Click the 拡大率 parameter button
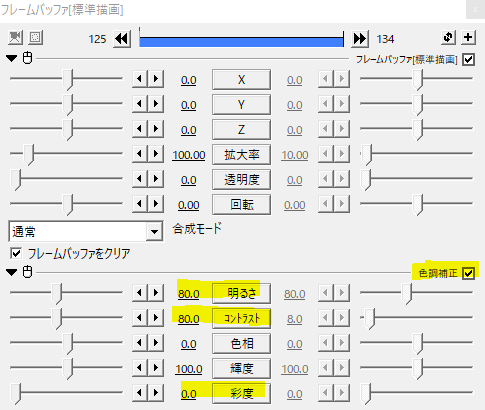485x410 pixels. point(241,155)
